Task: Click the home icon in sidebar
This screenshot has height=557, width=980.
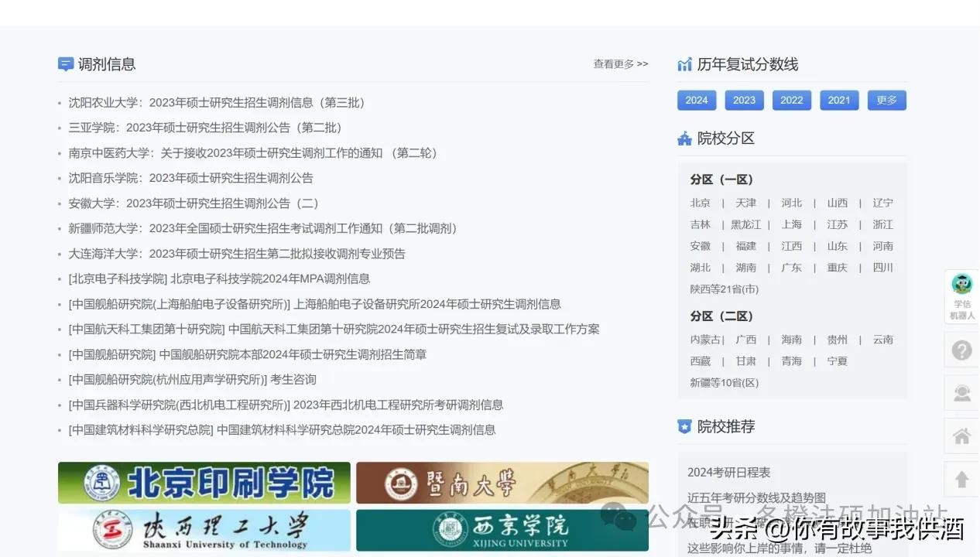Action: pyautogui.click(x=962, y=437)
